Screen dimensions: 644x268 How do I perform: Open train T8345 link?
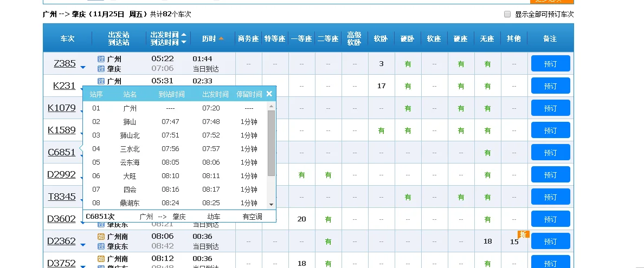tap(62, 197)
